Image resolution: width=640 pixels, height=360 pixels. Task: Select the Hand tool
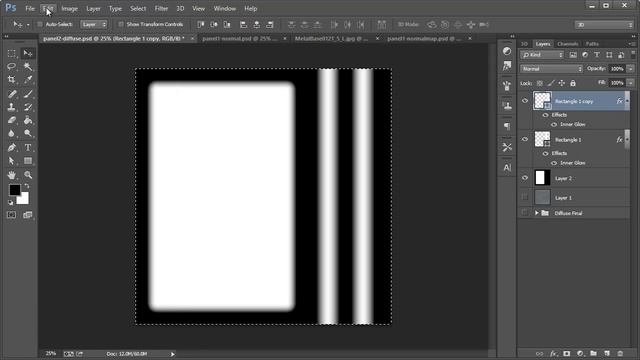[x=11, y=175]
